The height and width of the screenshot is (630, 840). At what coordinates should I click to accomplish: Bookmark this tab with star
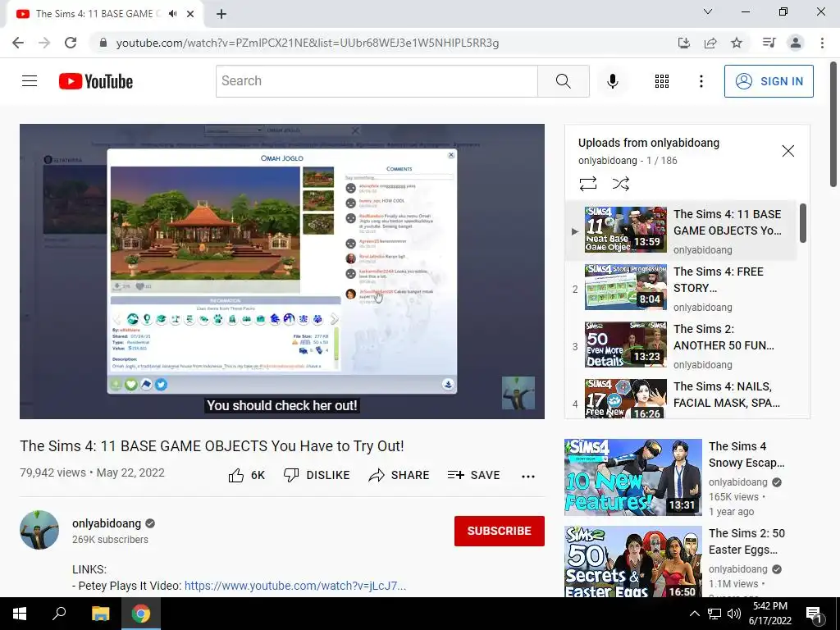(737, 43)
